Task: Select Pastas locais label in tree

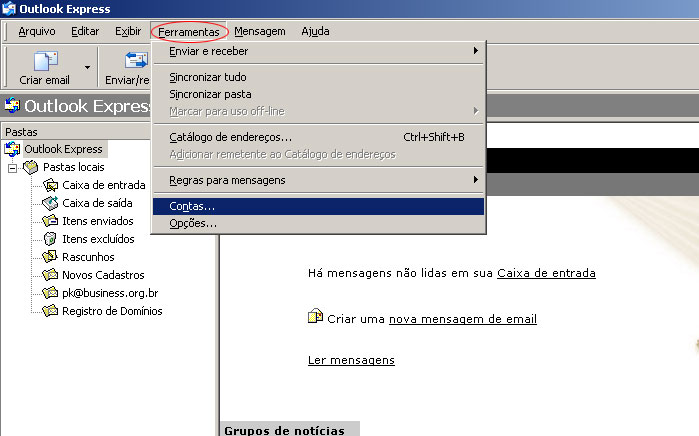Action: pos(74,167)
